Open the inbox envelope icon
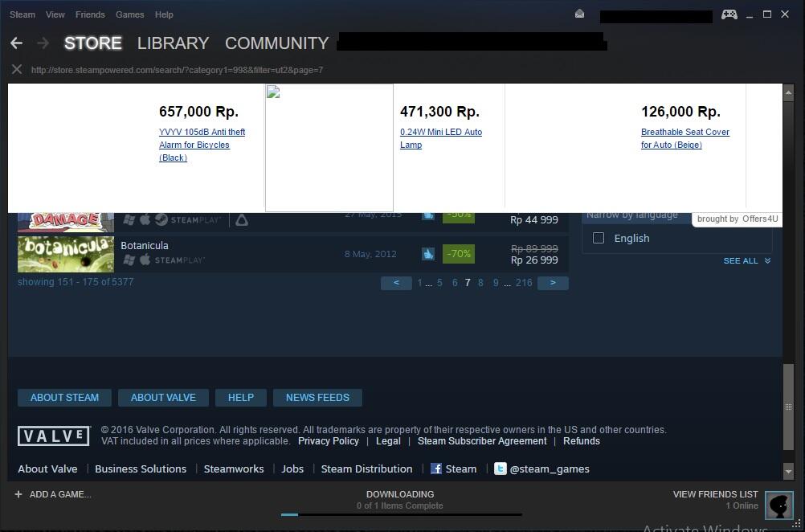Screen dimensions: 805x532 pyautogui.click(x=579, y=14)
